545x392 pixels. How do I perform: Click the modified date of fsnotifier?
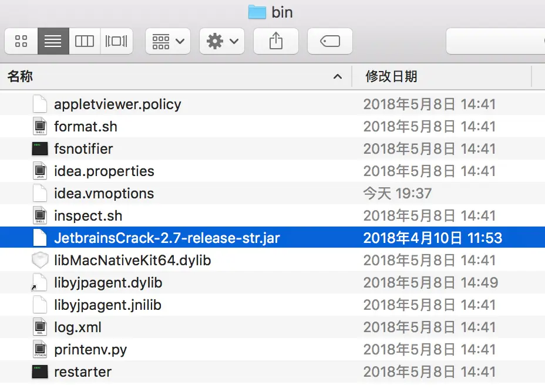pyautogui.click(x=429, y=148)
